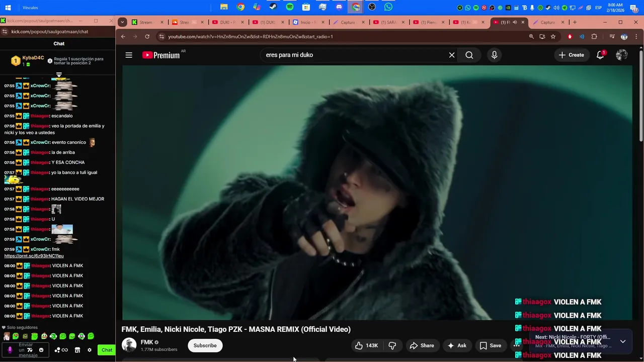Image resolution: width=644 pixels, height=362 pixels.
Task: Click the video player to pause
Action: pos(377,193)
